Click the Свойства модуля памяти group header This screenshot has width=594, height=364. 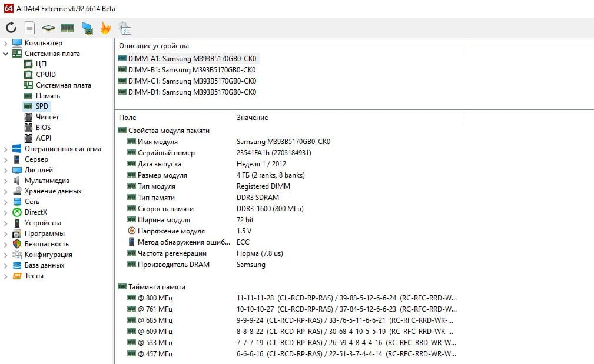(x=168, y=131)
